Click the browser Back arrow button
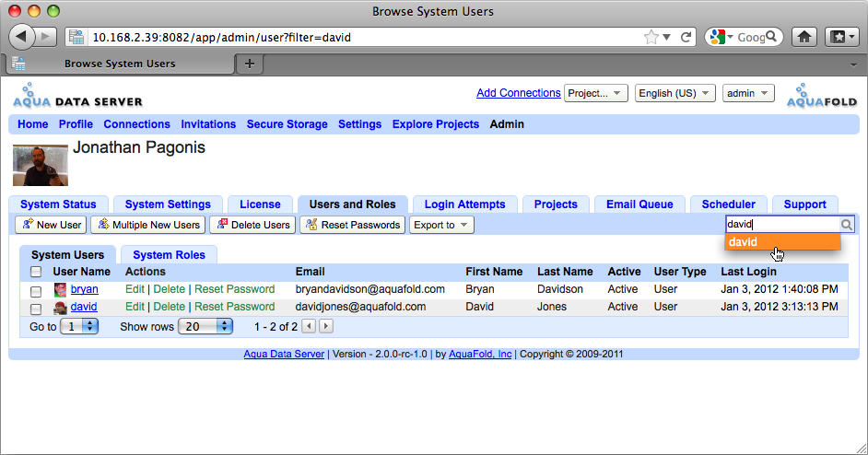 [x=21, y=37]
